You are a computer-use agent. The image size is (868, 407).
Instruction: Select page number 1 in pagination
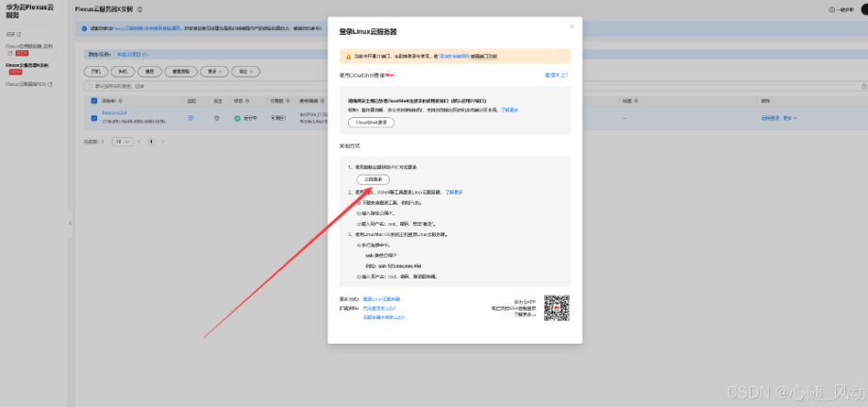coord(151,142)
